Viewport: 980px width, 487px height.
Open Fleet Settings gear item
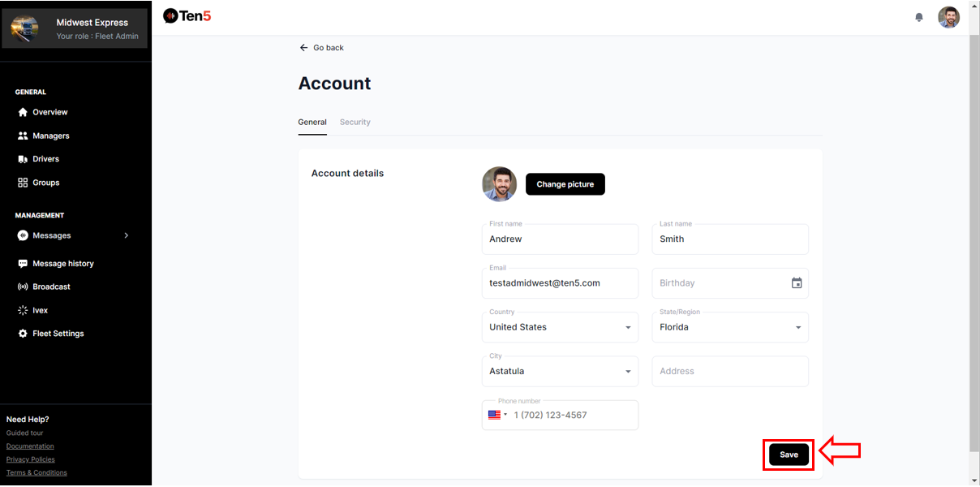click(x=58, y=334)
